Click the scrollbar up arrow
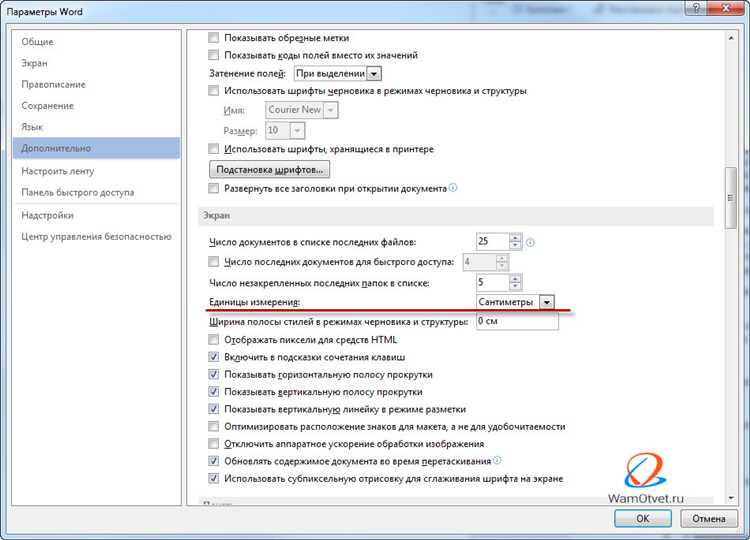The height and width of the screenshot is (540, 750). [730, 37]
